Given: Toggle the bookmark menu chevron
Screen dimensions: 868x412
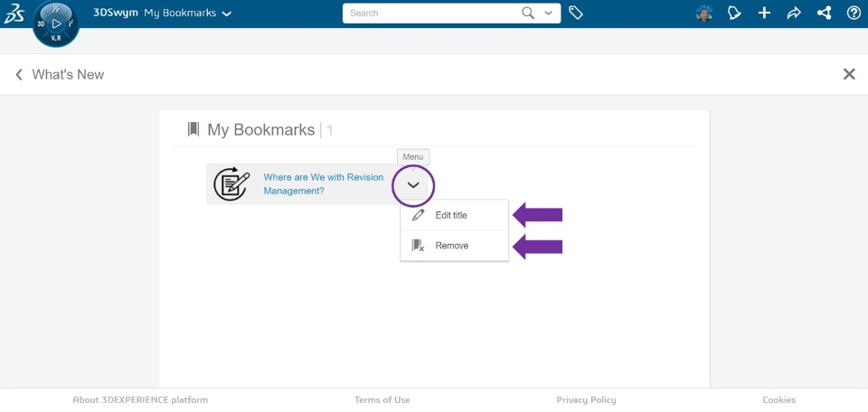Looking at the screenshot, I should pos(413,185).
